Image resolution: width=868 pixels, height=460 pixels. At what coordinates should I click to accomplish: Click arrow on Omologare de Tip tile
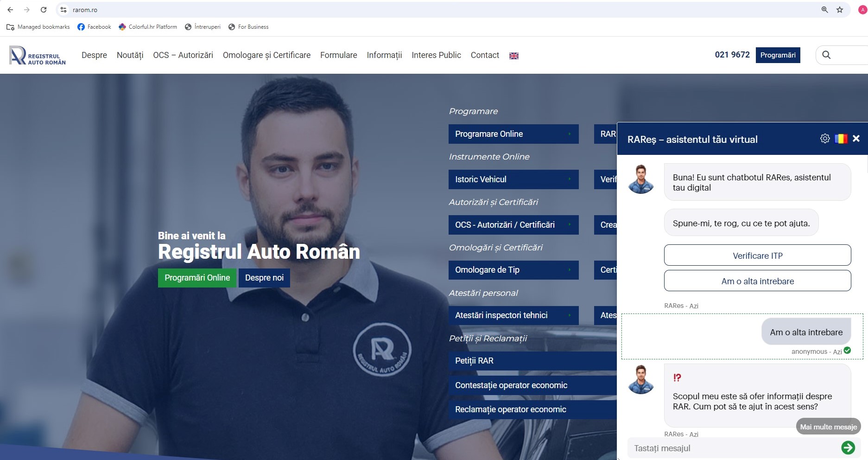point(570,270)
